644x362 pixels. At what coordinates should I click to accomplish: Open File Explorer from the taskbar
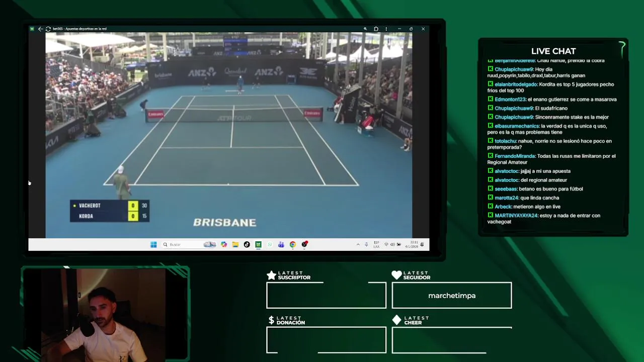pos(235,244)
